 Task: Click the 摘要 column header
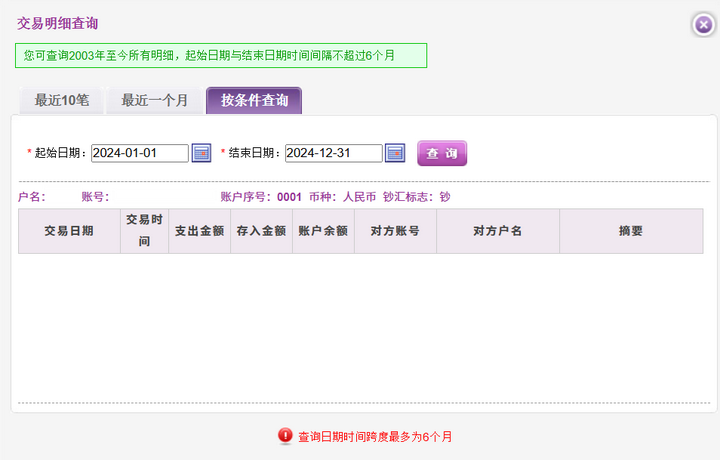tap(630, 231)
